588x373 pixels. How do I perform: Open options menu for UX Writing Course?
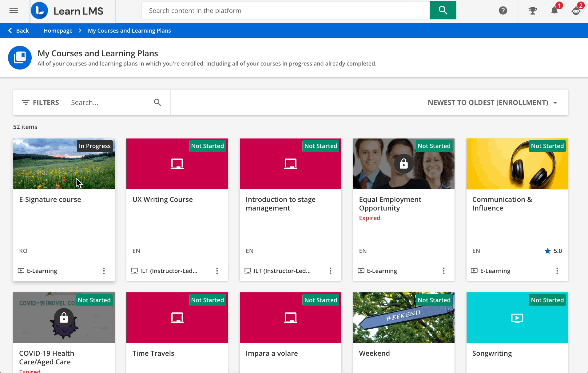point(217,271)
